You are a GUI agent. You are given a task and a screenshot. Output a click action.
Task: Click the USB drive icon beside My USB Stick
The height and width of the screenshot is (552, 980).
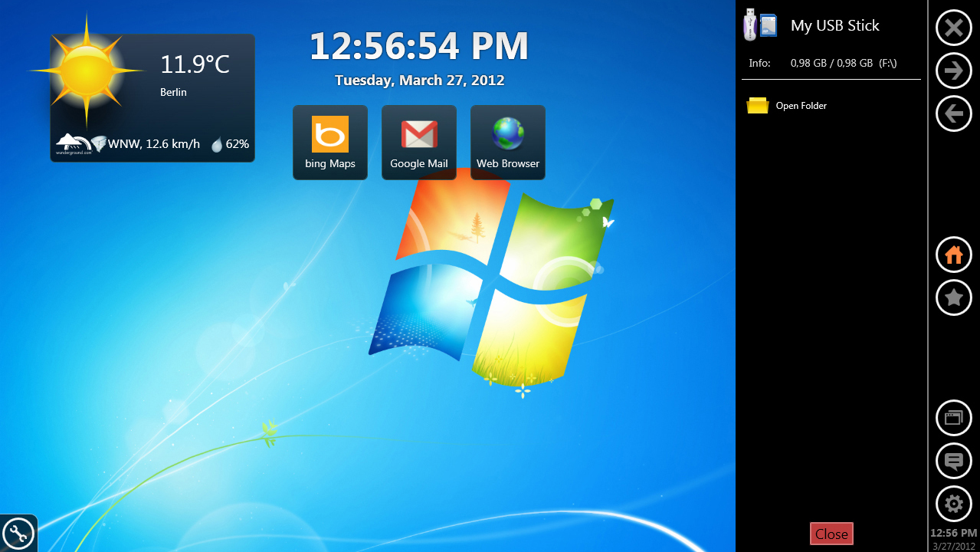pyautogui.click(x=760, y=26)
